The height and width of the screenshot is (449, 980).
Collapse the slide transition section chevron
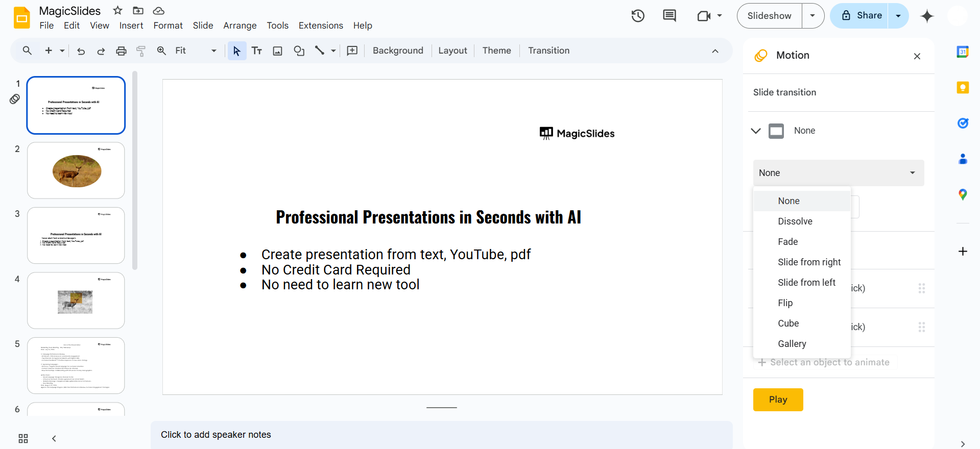tap(756, 131)
